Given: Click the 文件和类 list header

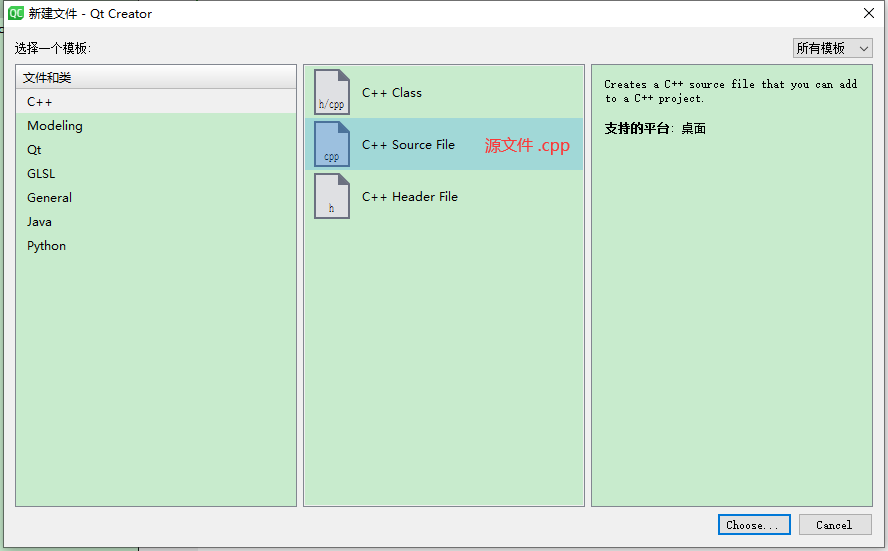Looking at the screenshot, I should pyautogui.click(x=156, y=78).
